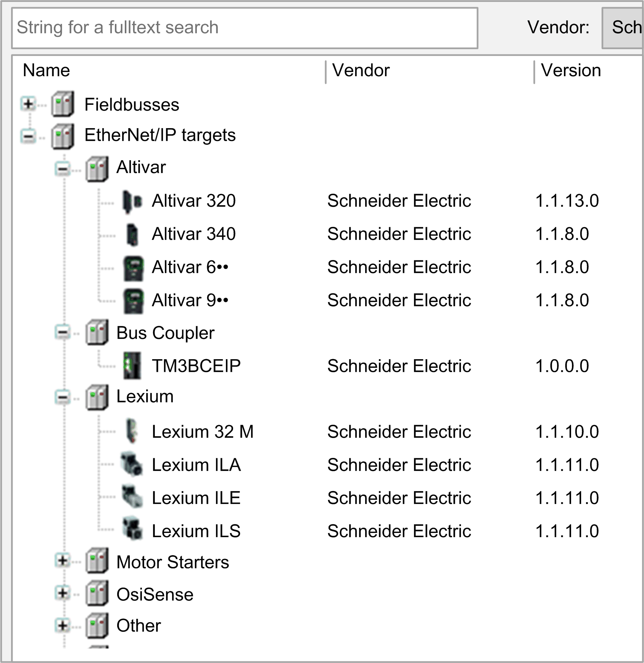The width and height of the screenshot is (644, 663).
Task: Expand the Fieldbusses node
Action: tap(28, 104)
